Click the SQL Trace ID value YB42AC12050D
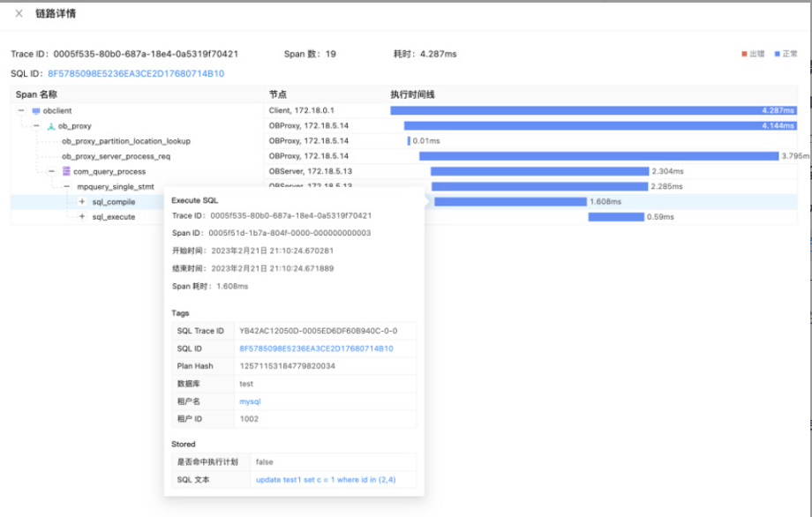The image size is (812, 517). pos(319,331)
